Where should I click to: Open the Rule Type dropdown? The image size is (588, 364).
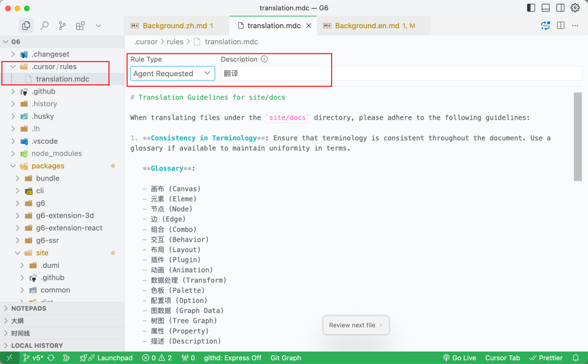(173, 73)
